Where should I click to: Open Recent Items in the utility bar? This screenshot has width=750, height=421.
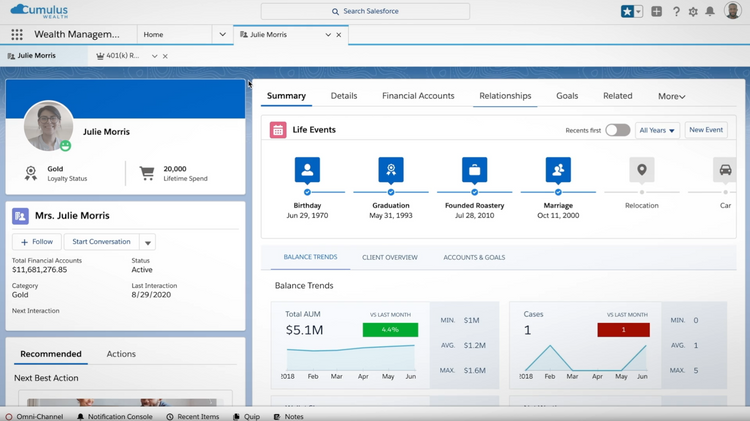(193, 417)
